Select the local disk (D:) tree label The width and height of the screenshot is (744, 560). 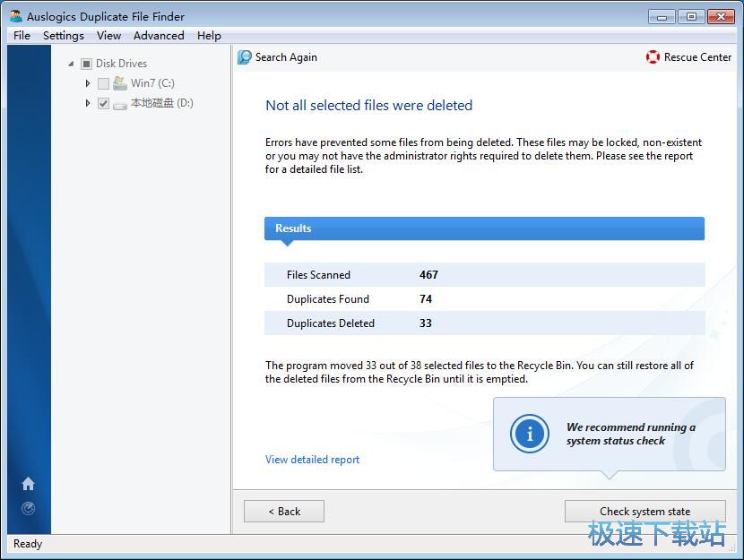pyautogui.click(x=162, y=103)
